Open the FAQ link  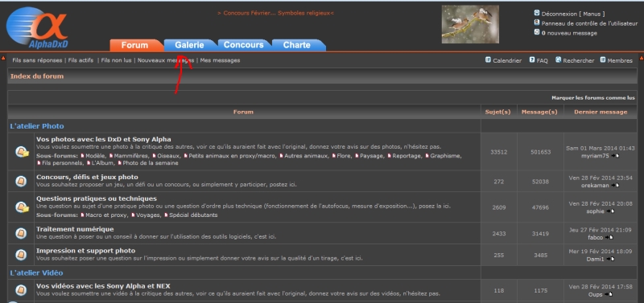542,61
